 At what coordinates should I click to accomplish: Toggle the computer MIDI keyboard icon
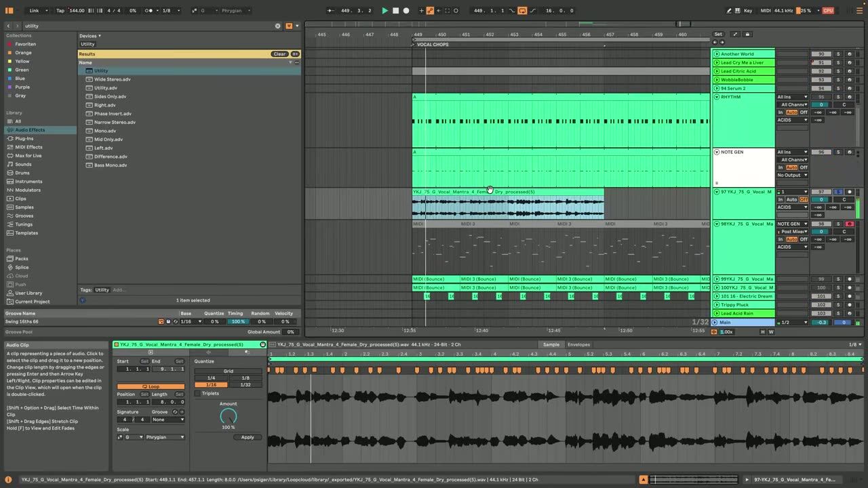[x=738, y=11]
